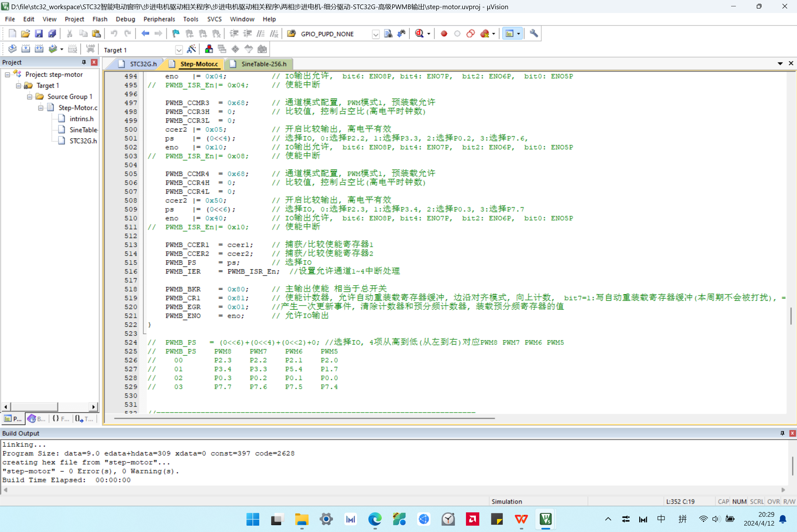The width and height of the screenshot is (797, 532).
Task: Open Options for Target icon
Action: tap(191, 49)
